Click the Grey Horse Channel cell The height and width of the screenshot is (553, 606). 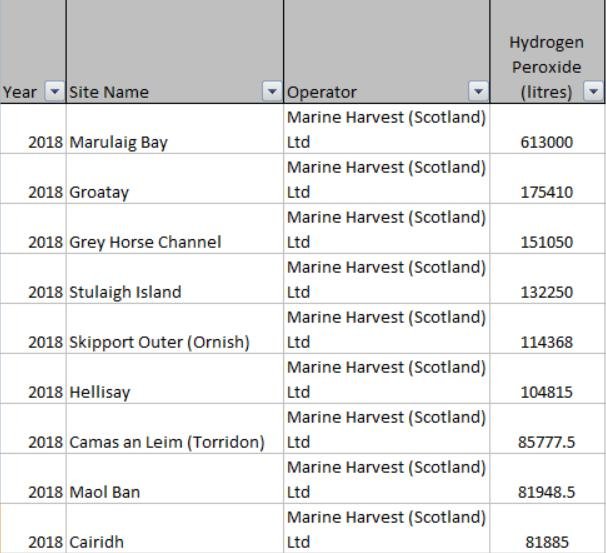145,242
